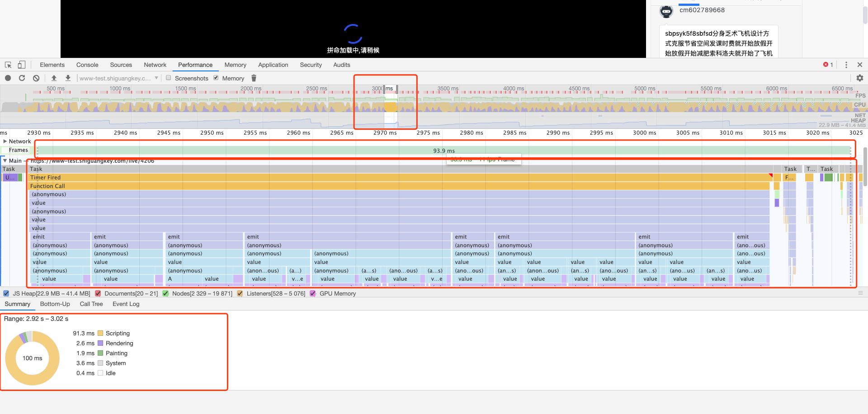Click the record button in Performance toolbar
Image resolution: width=868 pixels, height=414 pixels.
pos(8,78)
